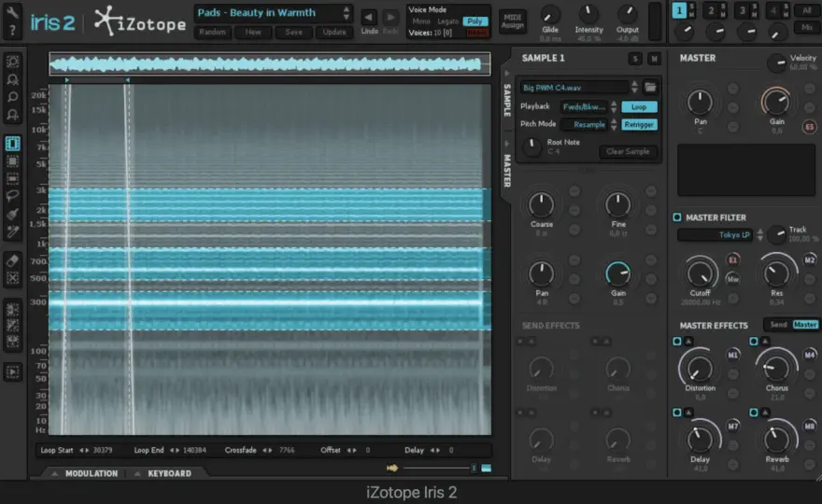
Task: Mute Sample 1 with M button
Action: [x=654, y=59]
